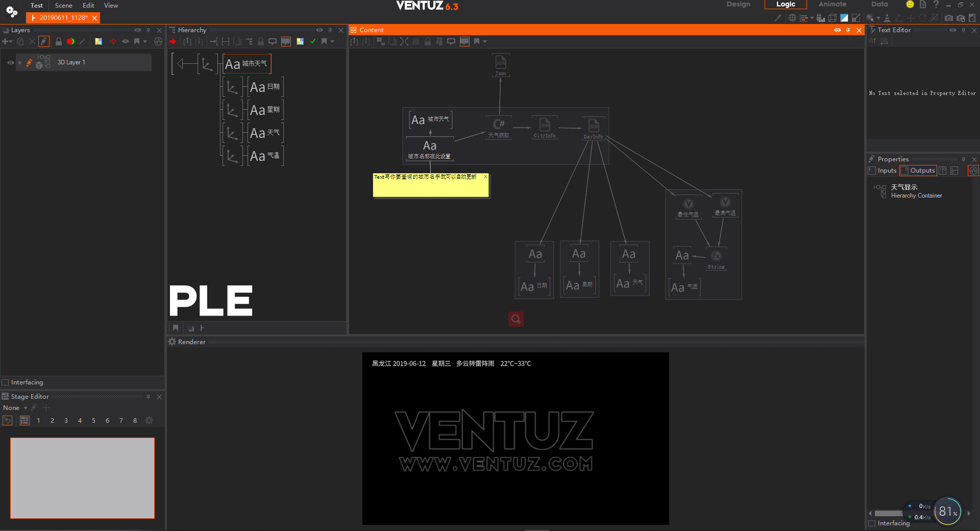
Task: Select the 星期 node in Hierarchy
Action: [265, 110]
